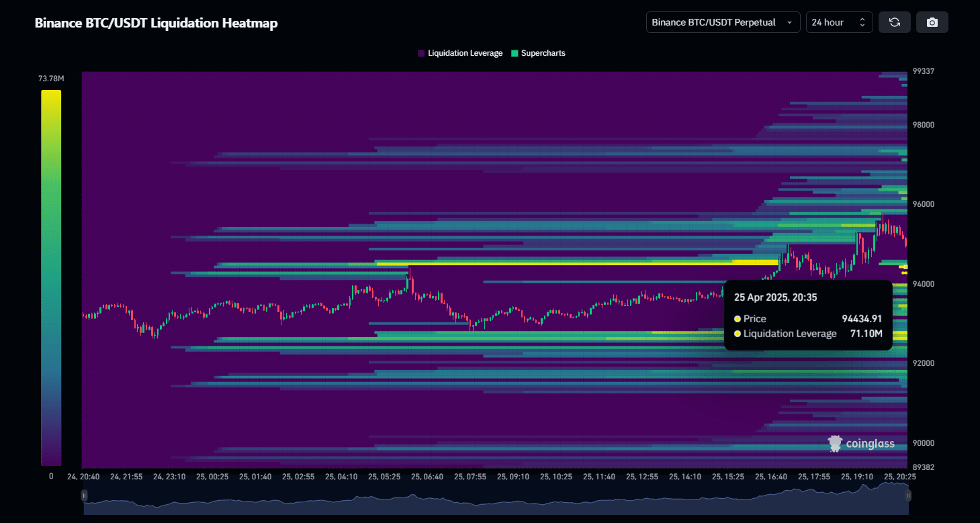Grab the right handle of the range slider

(908, 495)
